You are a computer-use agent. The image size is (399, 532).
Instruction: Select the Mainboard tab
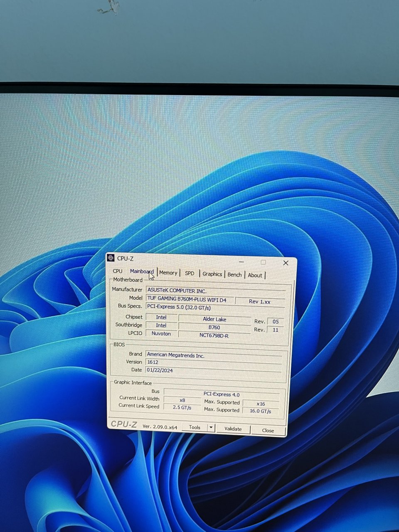coord(141,271)
